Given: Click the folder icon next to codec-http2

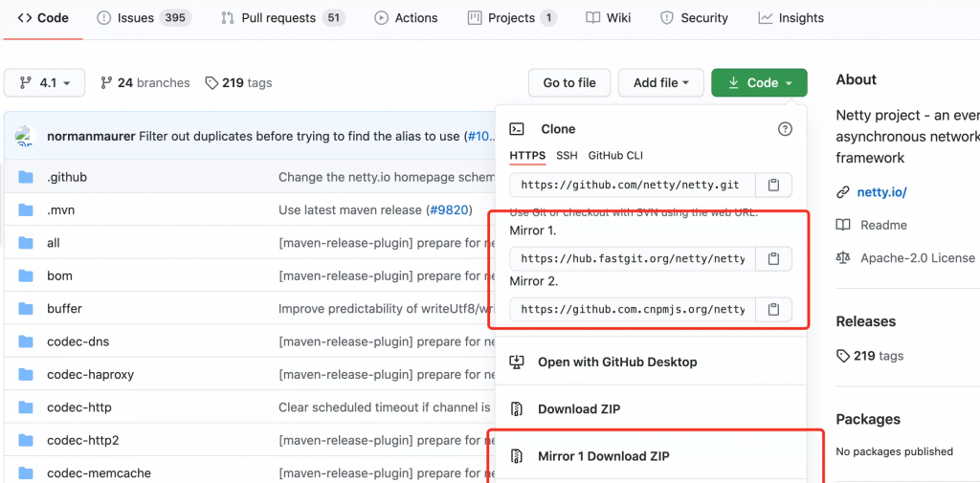Looking at the screenshot, I should coord(25,441).
